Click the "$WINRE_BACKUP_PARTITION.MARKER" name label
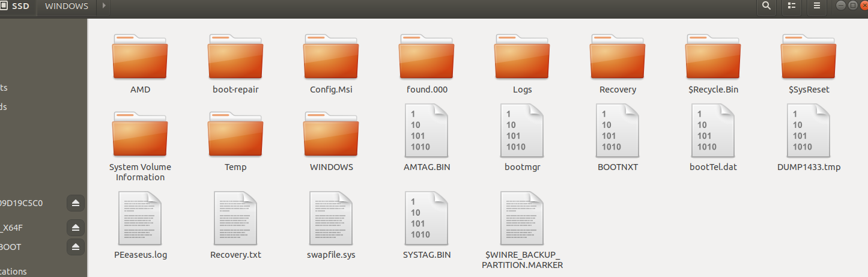This screenshot has height=277, width=868. 523,260
